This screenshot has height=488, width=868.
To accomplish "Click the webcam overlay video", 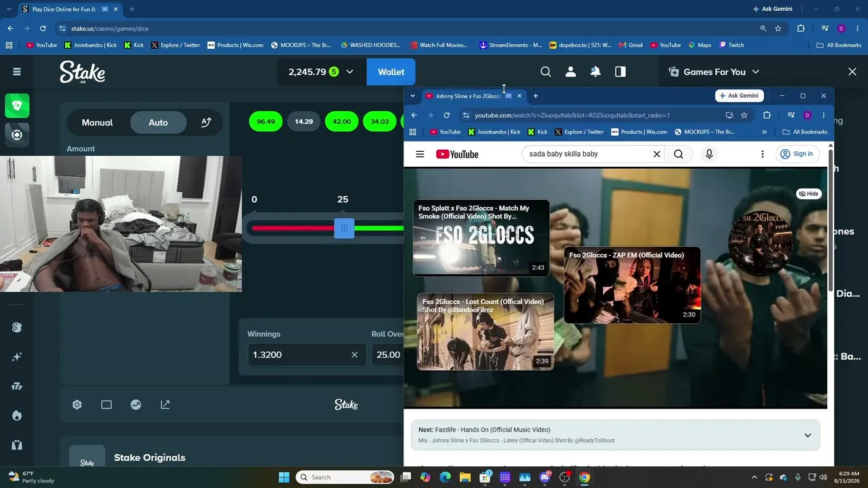I will tap(121, 224).
